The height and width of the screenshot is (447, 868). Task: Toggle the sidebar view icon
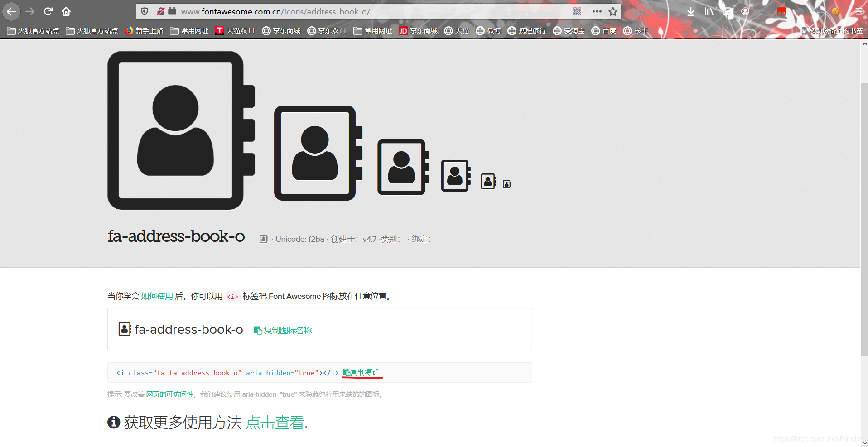(x=728, y=11)
